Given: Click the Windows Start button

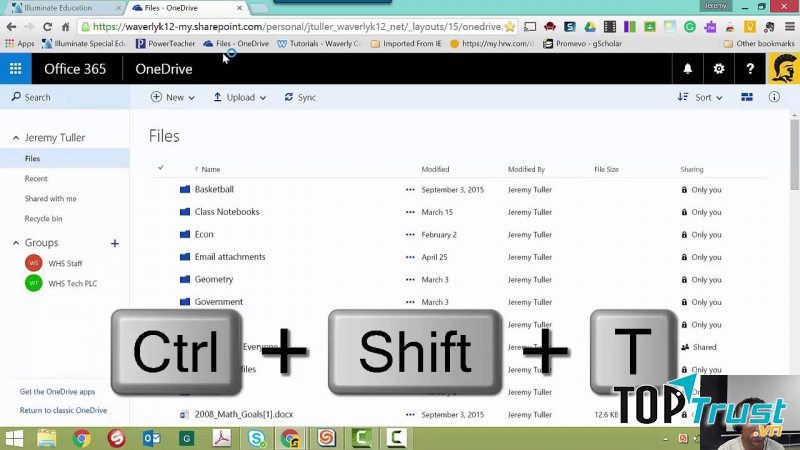Looking at the screenshot, I should click(x=14, y=438).
